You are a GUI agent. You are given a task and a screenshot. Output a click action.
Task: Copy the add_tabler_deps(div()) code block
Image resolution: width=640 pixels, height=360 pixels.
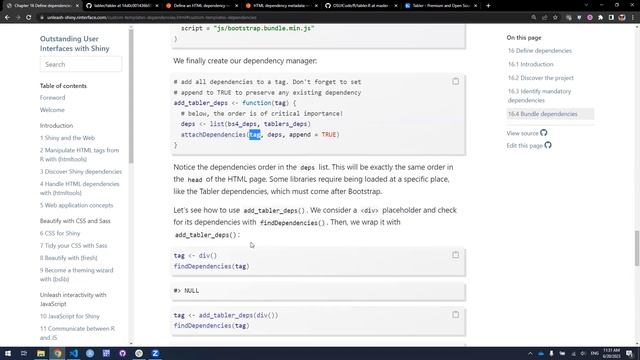[x=456, y=315]
